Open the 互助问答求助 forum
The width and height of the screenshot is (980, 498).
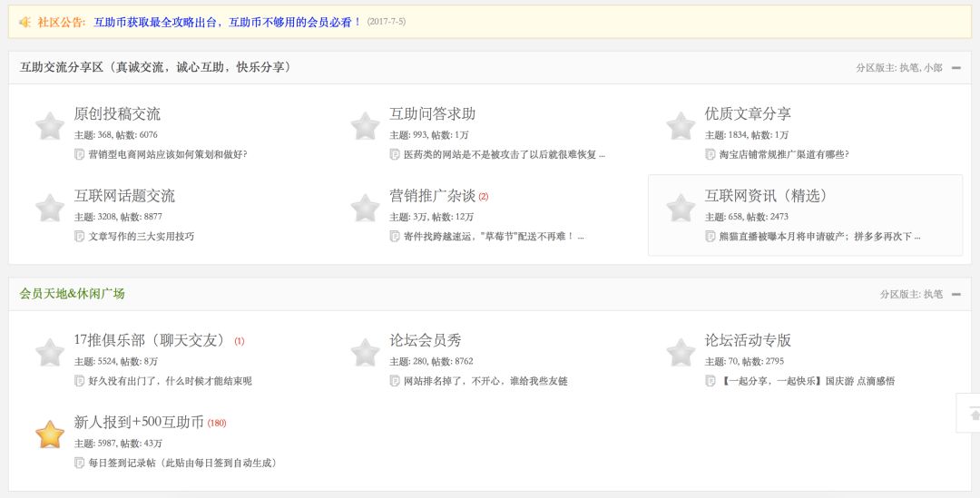tap(433, 113)
